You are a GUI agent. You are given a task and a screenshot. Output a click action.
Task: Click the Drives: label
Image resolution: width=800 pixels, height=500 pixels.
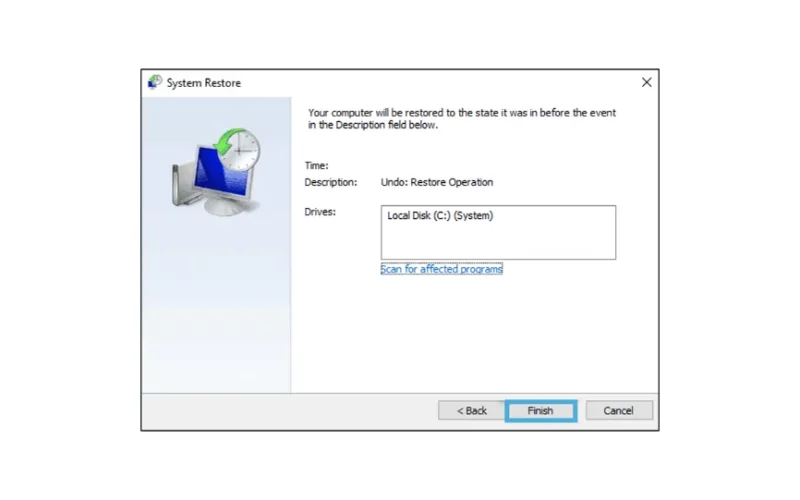tap(320, 212)
